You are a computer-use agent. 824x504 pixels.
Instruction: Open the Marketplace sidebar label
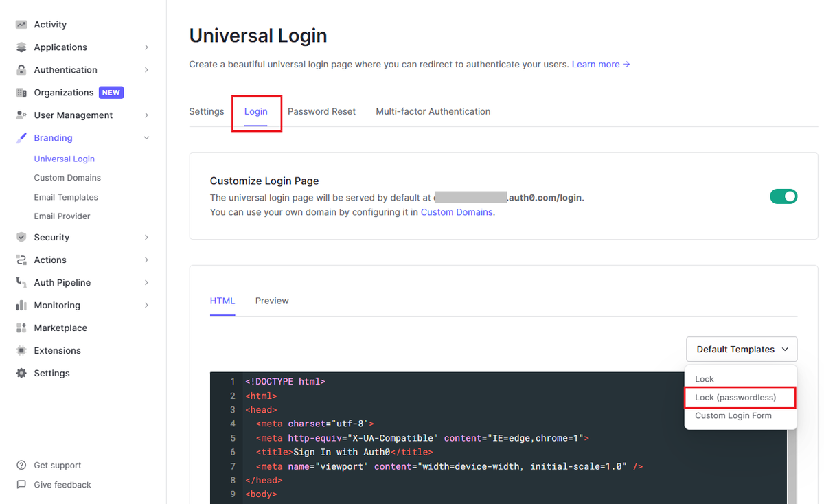pyautogui.click(x=60, y=328)
